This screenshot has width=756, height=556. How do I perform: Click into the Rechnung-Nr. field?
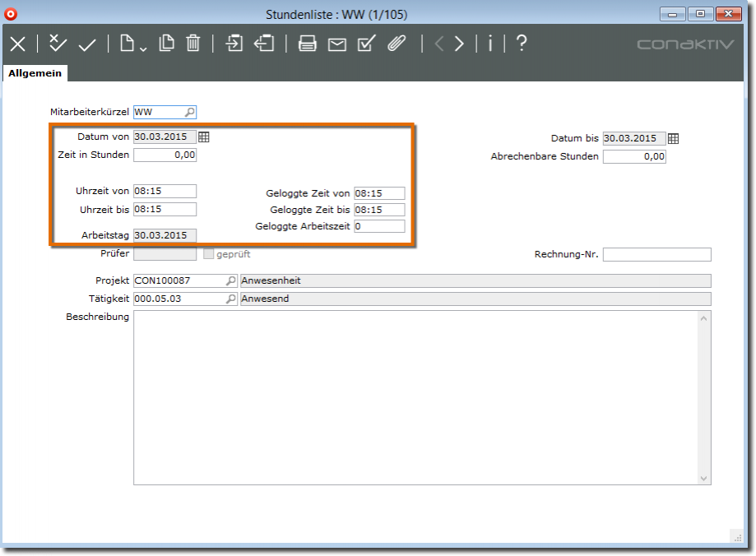656,255
